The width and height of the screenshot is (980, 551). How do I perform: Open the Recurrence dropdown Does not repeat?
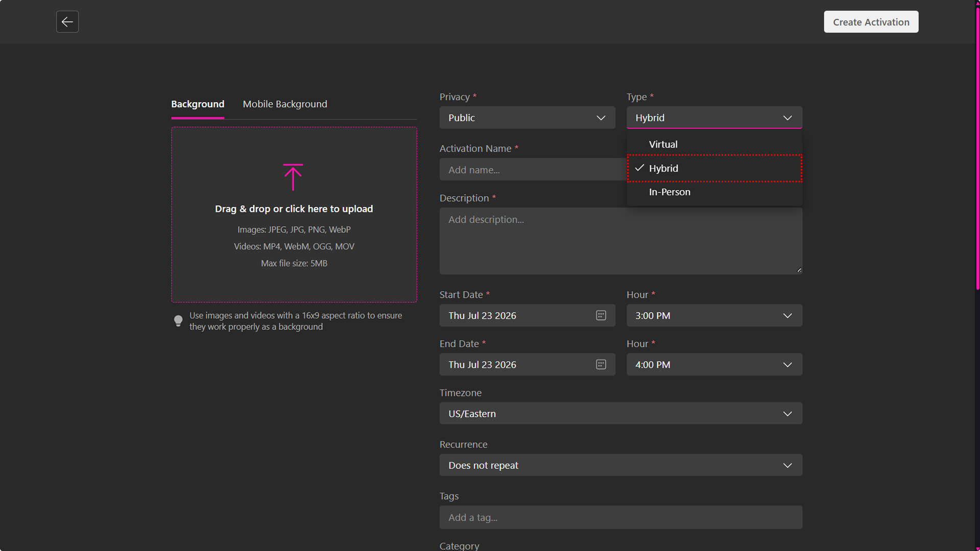click(x=621, y=465)
